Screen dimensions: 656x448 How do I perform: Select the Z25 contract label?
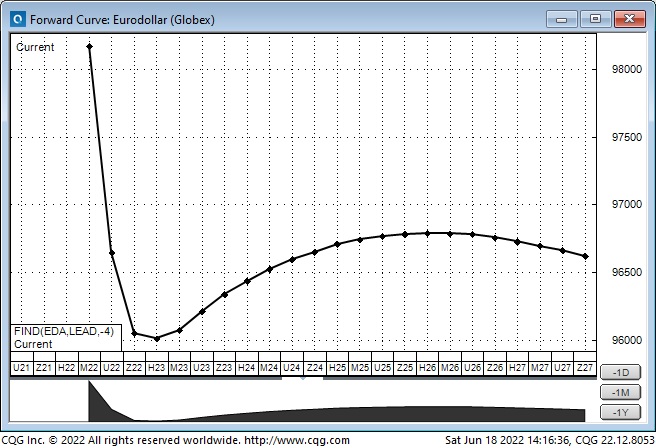tap(405, 368)
